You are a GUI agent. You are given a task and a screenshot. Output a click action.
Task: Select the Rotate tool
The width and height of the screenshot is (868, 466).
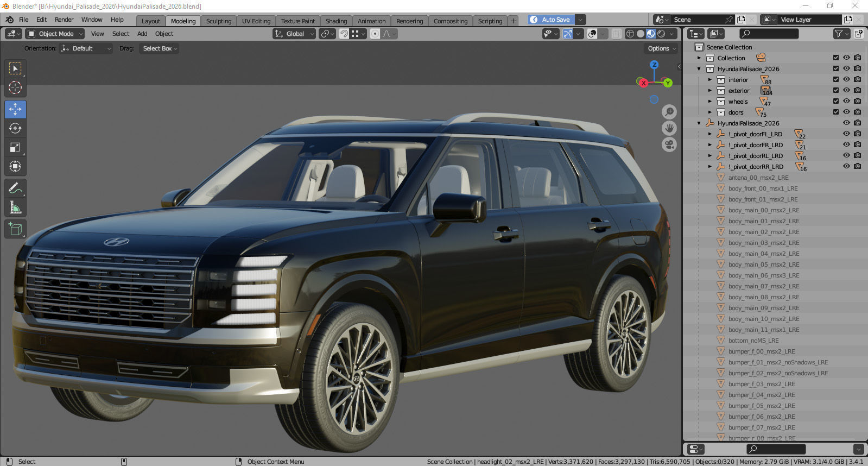click(15, 128)
